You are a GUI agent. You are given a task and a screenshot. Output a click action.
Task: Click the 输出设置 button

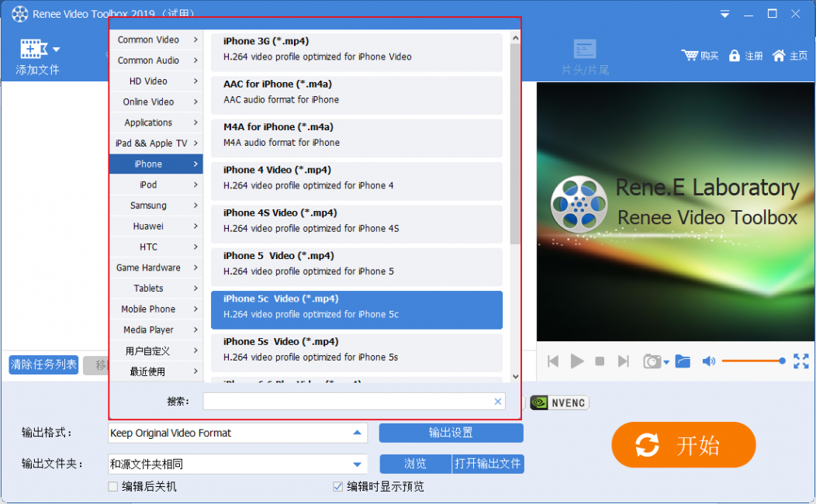(451, 433)
